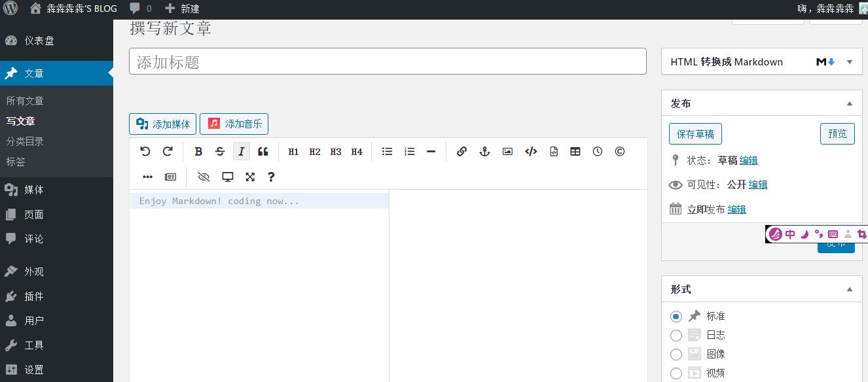Visit the site via 'S BLOG link
The width and height of the screenshot is (868, 382).
74,9
